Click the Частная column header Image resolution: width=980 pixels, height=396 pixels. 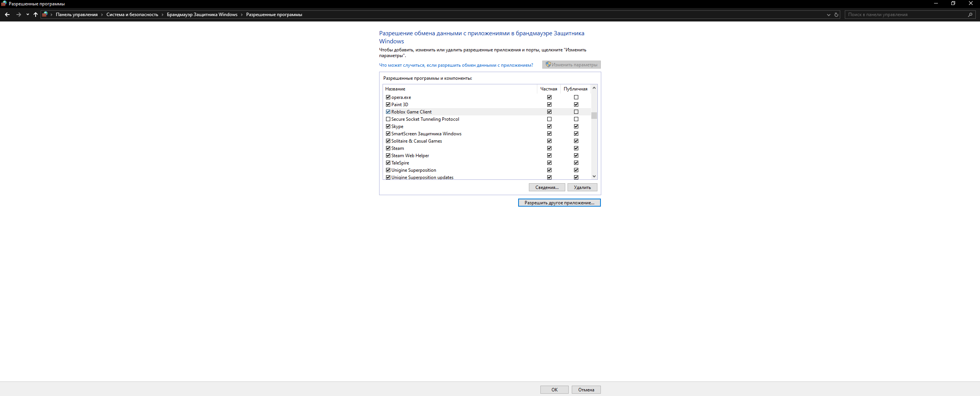pos(549,89)
